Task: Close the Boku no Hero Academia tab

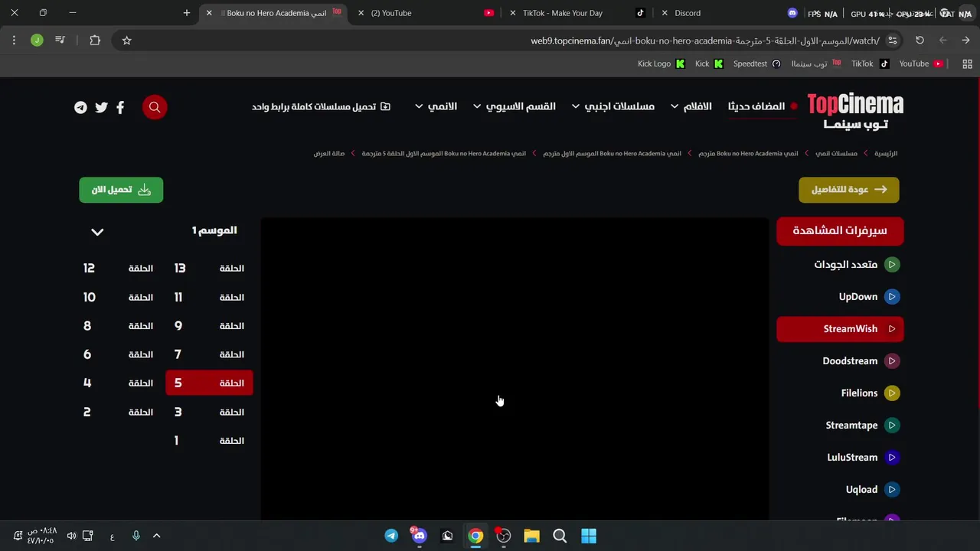Action: pyautogui.click(x=209, y=13)
